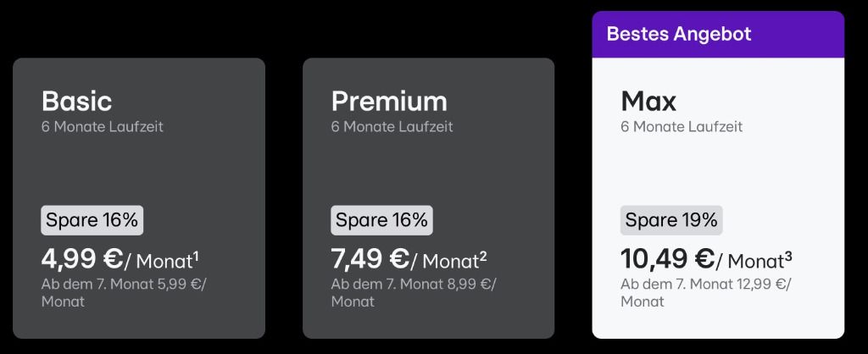This screenshot has height=354, width=868.
Task: Click Spare 16% badge on Basic
Action: click(92, 220)
